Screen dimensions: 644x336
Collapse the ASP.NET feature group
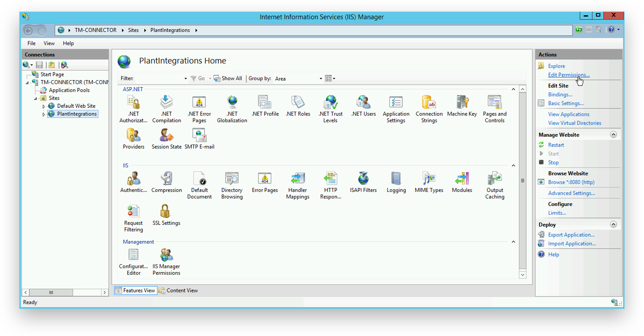(x=513, y=89)
